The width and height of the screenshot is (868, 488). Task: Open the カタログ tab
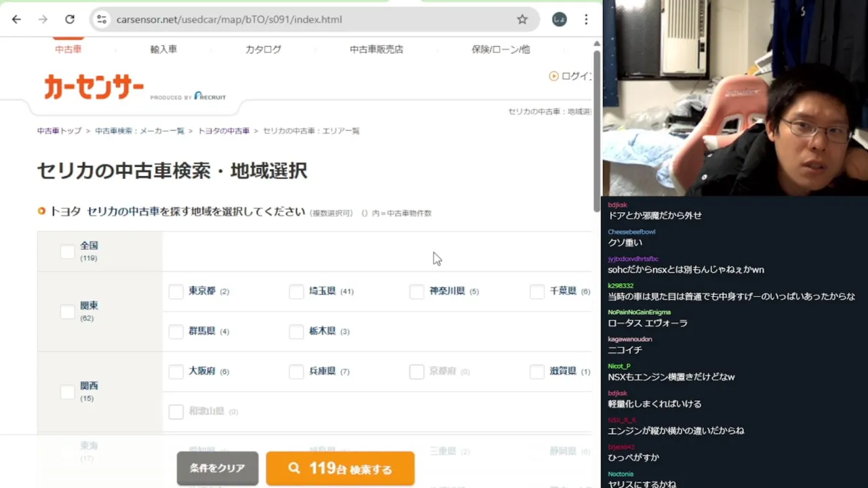click(x=263, y=49)
